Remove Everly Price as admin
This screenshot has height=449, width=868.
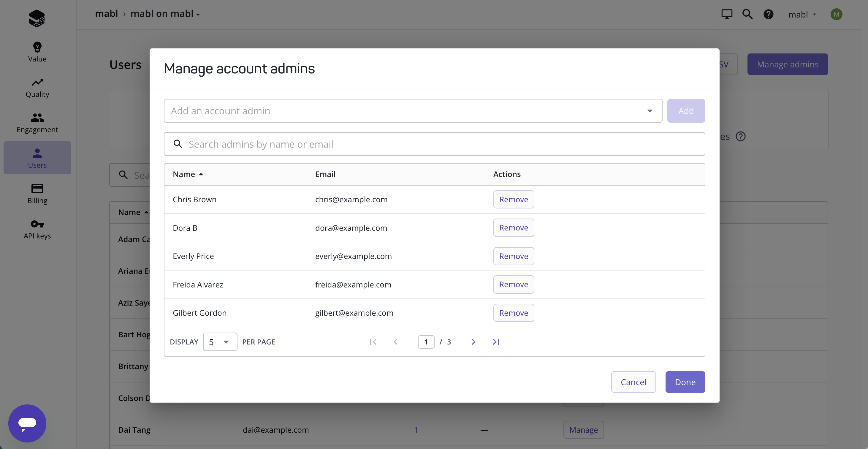pyautogui.click(x=514, y=256)
